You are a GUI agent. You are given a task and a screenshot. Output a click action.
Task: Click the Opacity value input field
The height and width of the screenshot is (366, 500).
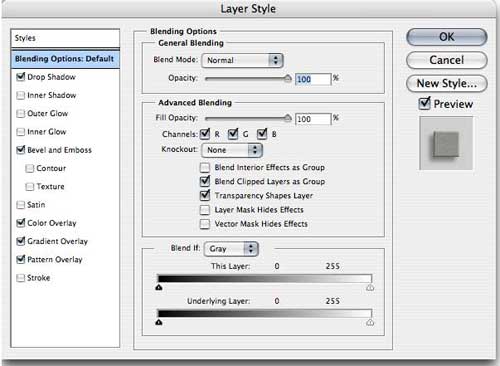pos(313,79)
